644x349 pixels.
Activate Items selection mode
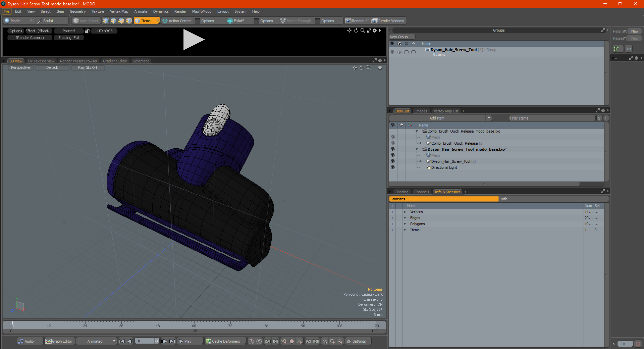click(x=147, y=21)
